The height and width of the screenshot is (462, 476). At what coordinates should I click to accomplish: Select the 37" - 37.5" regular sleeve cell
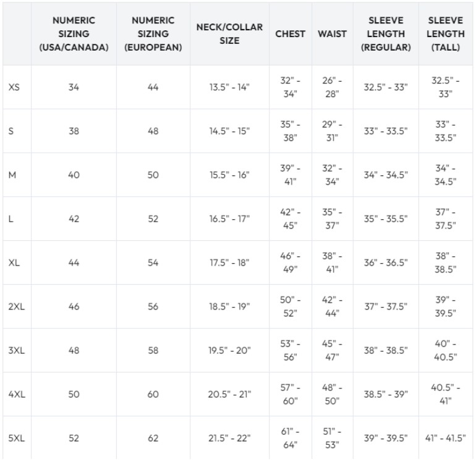click(386, 307)
